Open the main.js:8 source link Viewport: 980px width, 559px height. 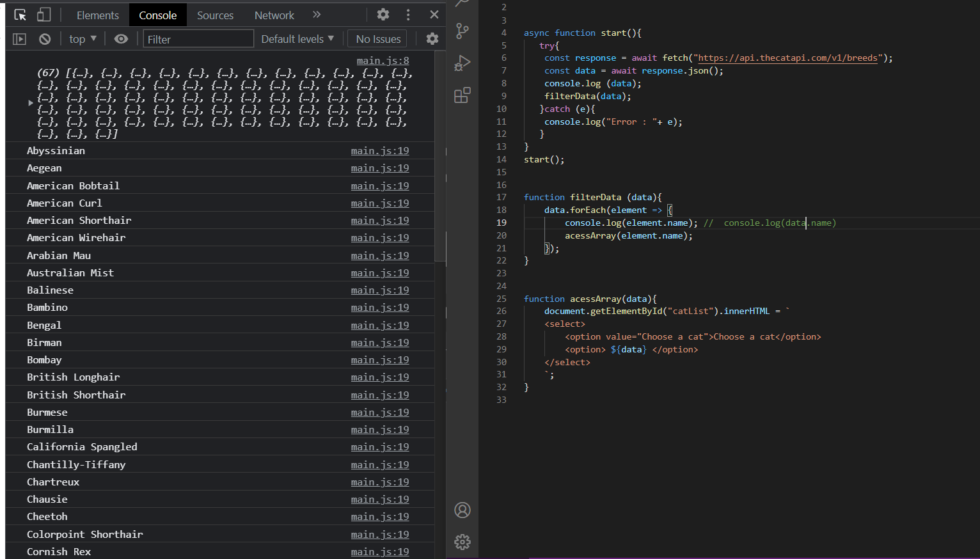click(x=383, y=60)
